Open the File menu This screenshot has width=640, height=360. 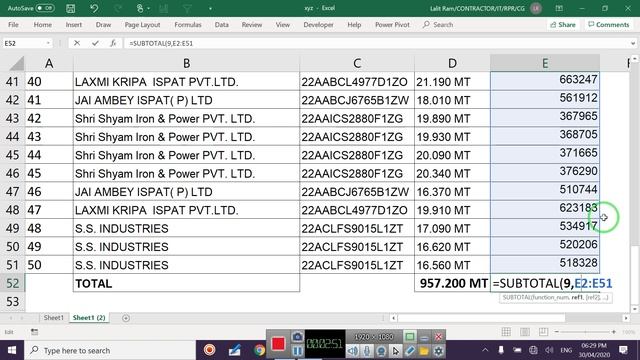click(13, 24)
